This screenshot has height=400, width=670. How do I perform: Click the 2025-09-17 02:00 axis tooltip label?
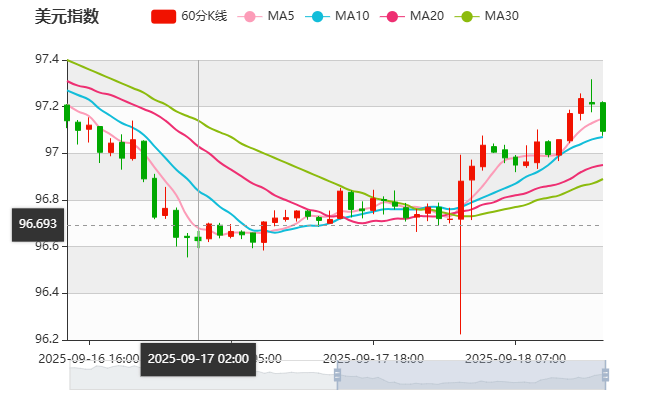click(x=198, y=358)
